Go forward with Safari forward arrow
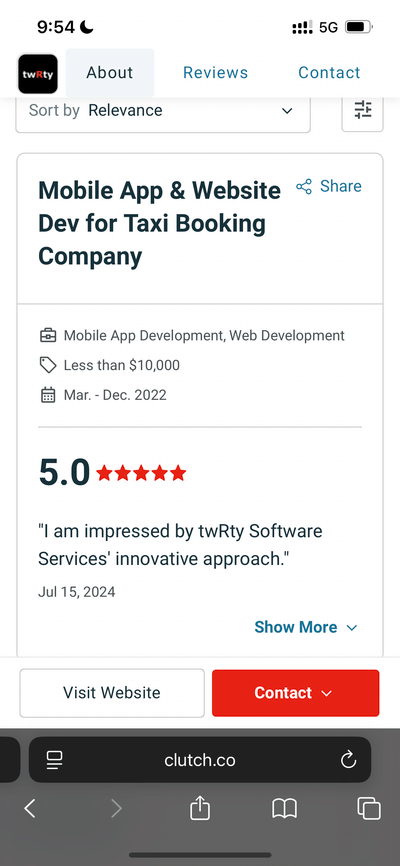Viewport: 400px width, 866px height. pos(116,809)
